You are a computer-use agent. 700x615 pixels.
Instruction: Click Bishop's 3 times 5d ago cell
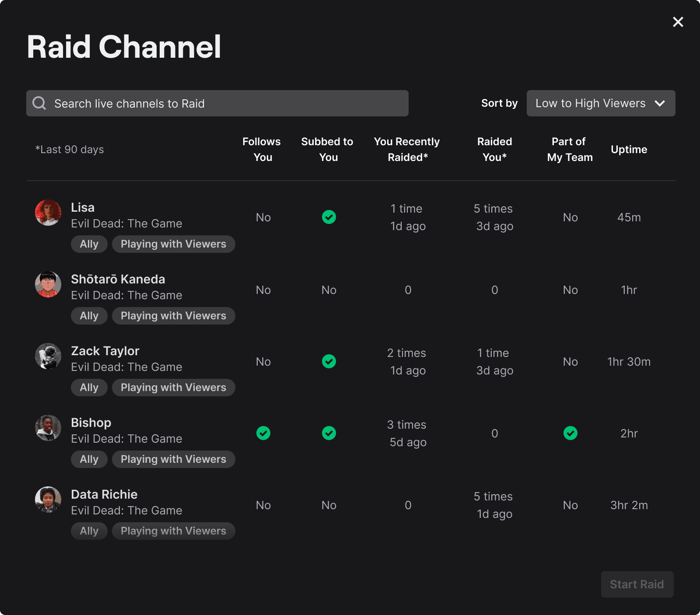coord(407,433)
